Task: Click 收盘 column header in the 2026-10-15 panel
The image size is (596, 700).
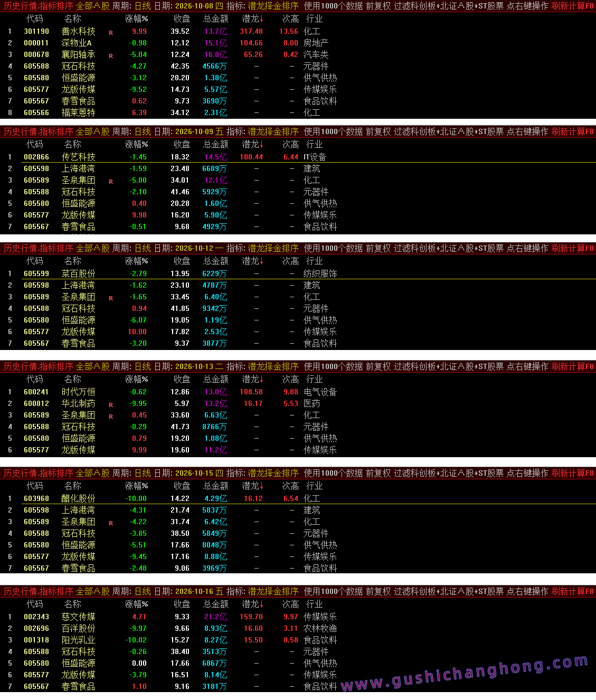Action: [182, 486]
